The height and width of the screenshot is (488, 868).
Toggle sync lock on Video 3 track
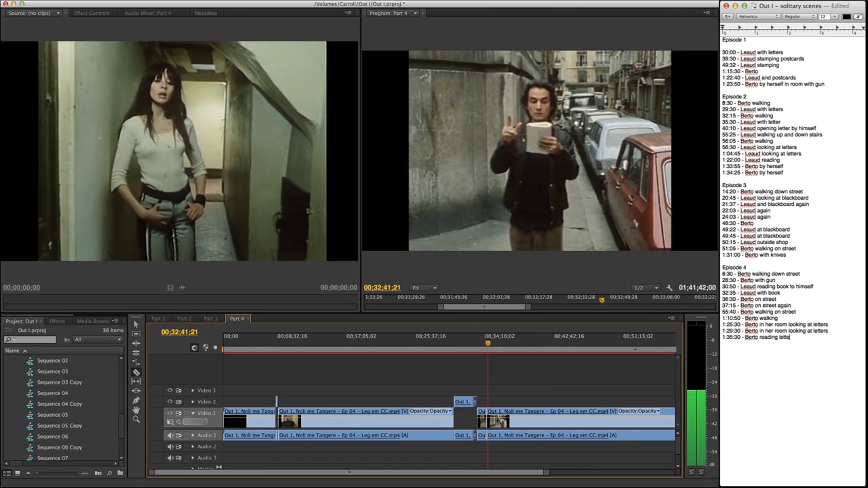coord(179,390)
